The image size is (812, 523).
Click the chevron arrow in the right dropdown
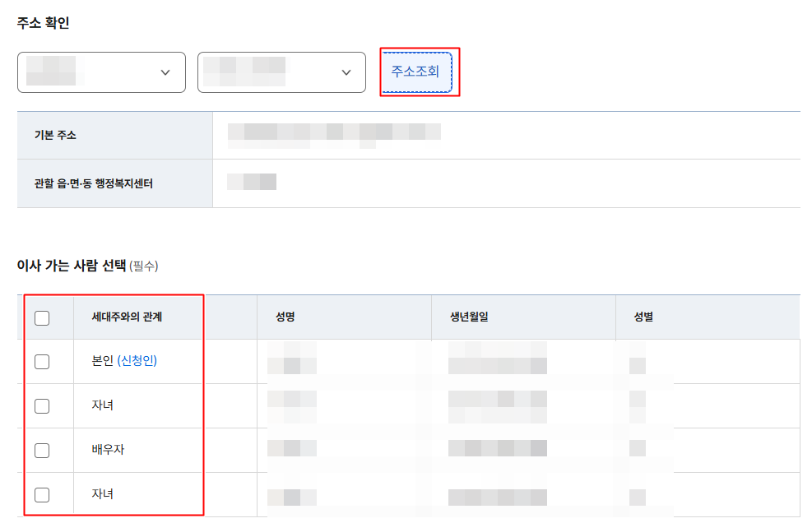pyautogui.click(x=346, y=73)
